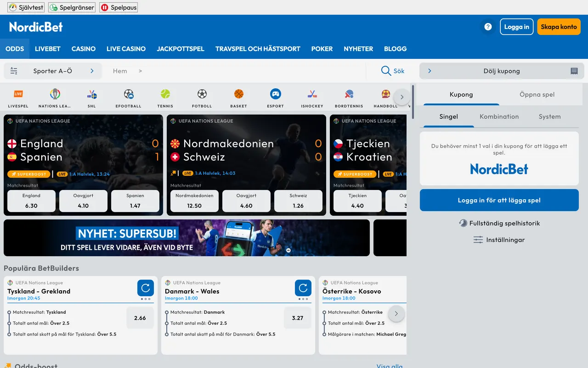This screenshot has width=588, height=368.
Task: Open Spelgränser limits
Action: click(72, 7)
